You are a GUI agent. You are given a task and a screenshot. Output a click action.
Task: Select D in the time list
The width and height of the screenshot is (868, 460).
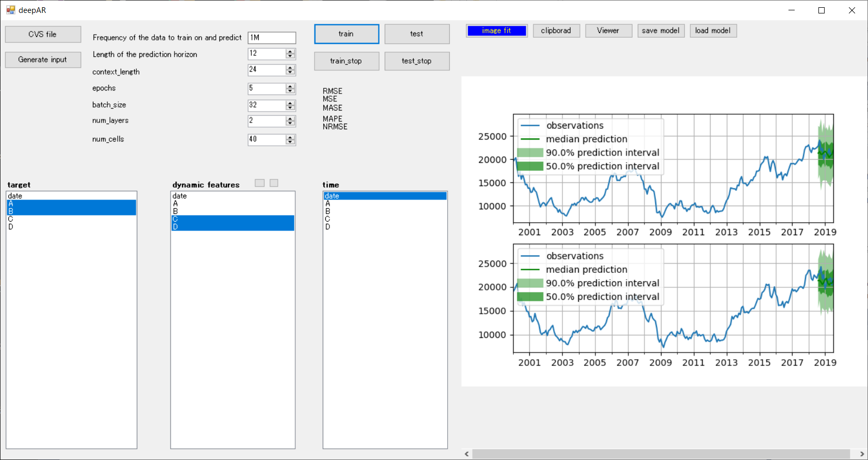pos(385,227)
